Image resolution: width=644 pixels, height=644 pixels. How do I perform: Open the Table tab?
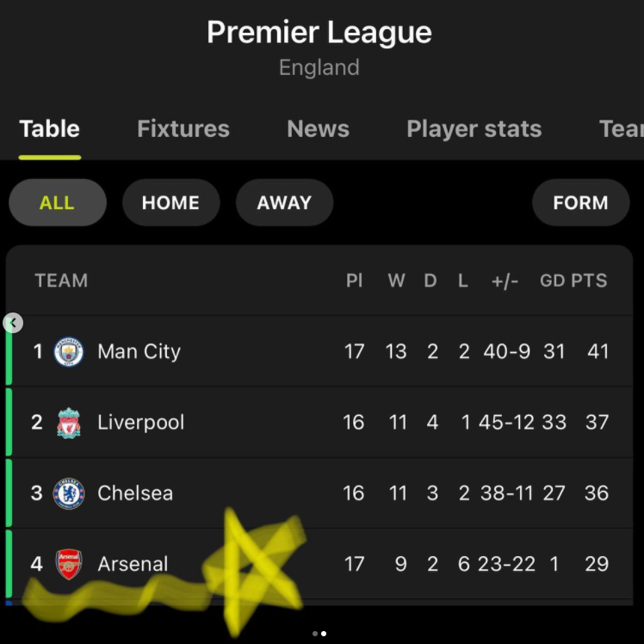pos(50,129)
